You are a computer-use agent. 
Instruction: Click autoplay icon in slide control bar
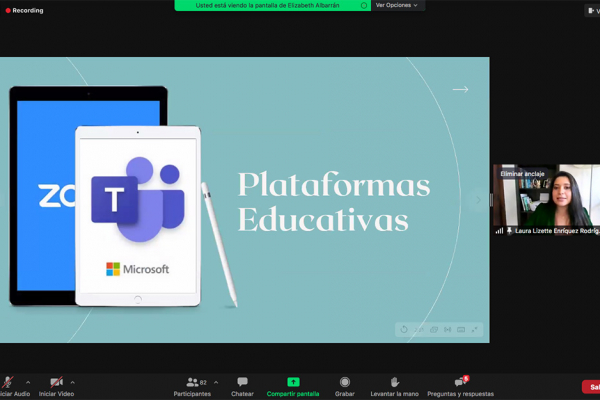[447, 330]
